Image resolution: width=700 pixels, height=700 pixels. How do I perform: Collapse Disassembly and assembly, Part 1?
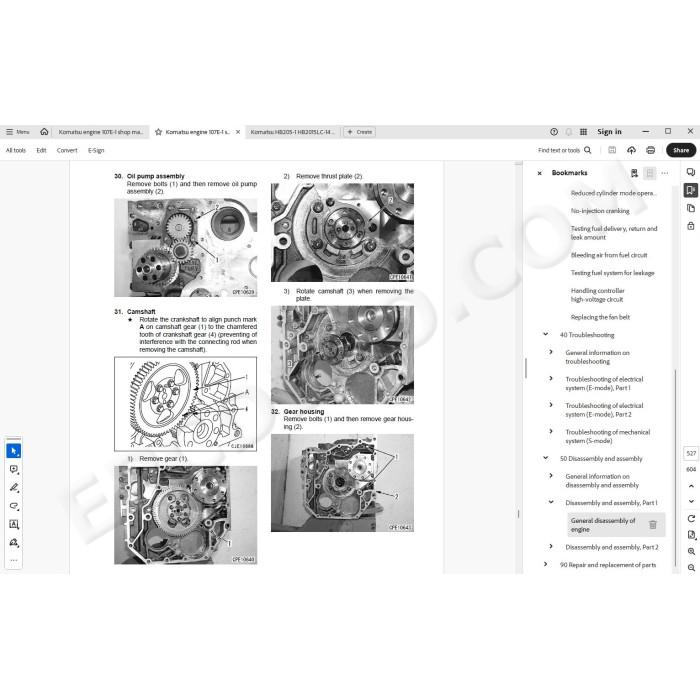[x=551, y=502]
